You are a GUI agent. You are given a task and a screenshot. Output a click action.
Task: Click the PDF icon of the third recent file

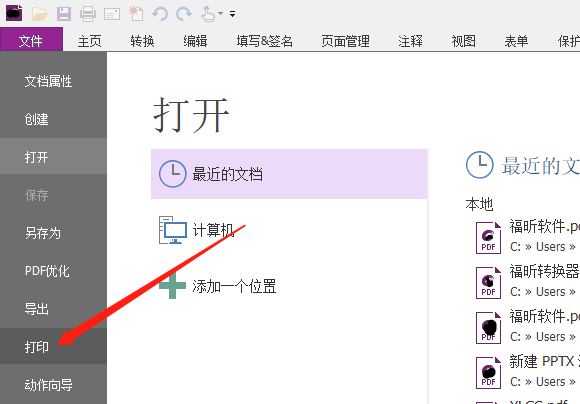coord(488,328)
